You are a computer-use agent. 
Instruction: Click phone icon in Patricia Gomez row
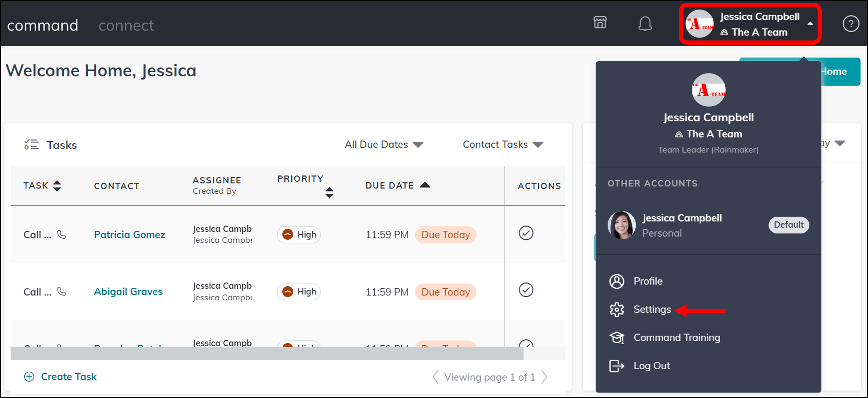[x=61, y=234]
